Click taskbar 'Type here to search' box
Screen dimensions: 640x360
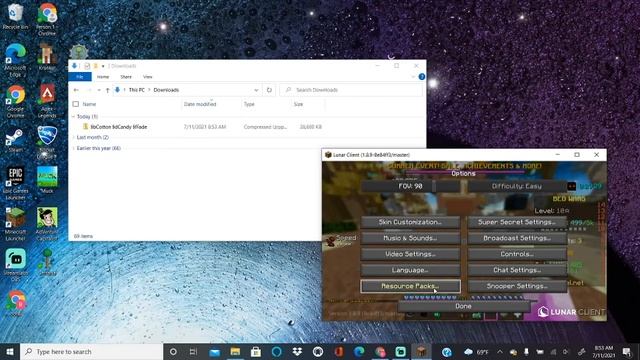pyautogui.click(x=91, y=351)
